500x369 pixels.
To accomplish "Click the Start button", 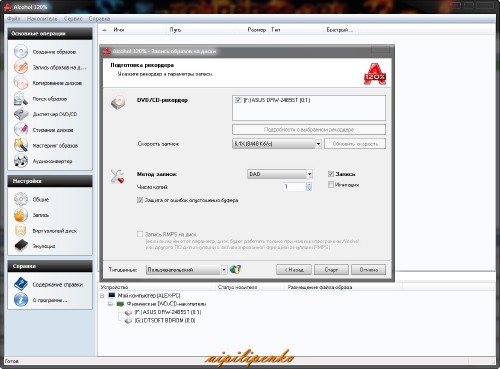I will click(331, 270).
